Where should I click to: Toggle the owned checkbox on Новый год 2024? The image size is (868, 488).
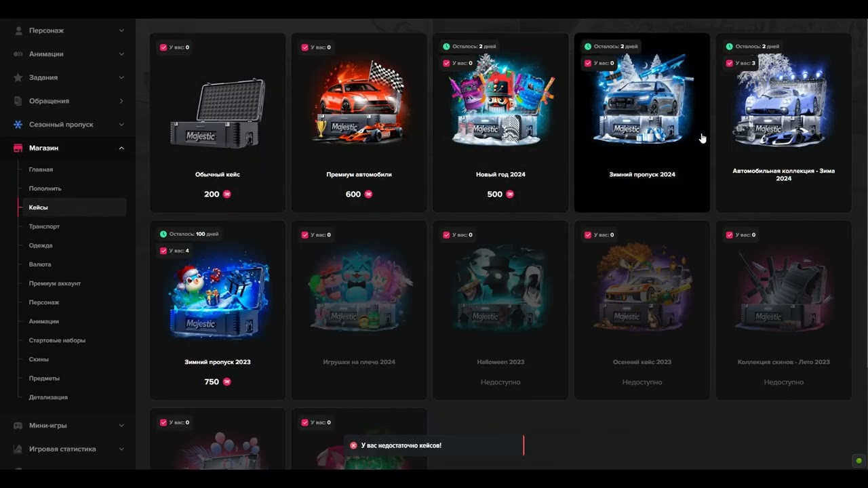click(446, 63)
